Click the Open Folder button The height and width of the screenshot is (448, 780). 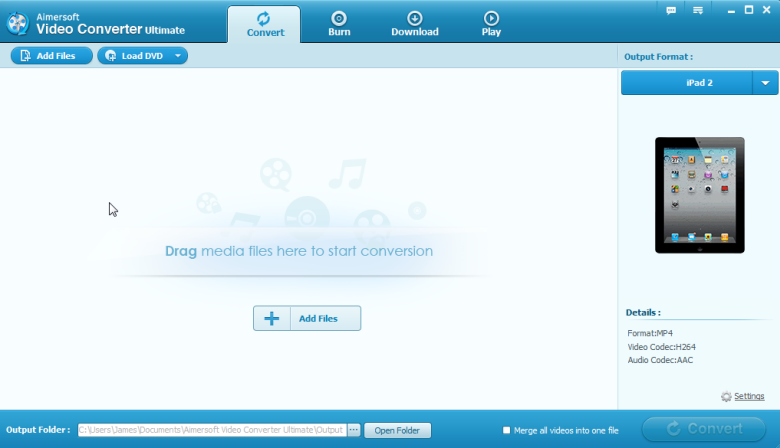click(397, 430)
